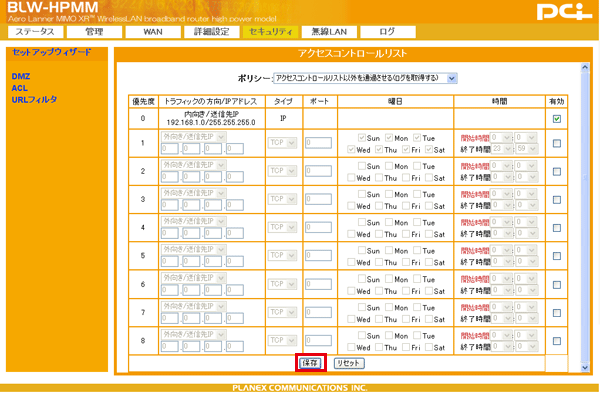Open the TCP type dropdown in row 1
Viewport: 600px width, 396px height.
[x=282, y=143]
